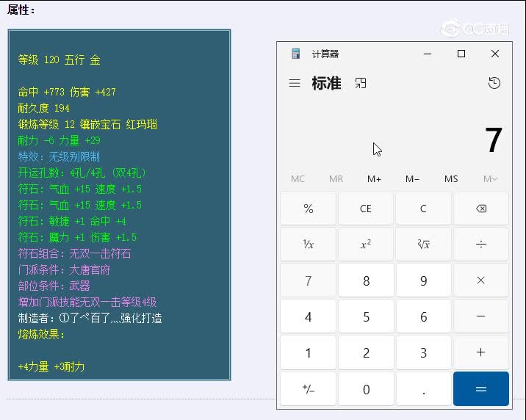Image resolution: width=526 pixels, height=420 pixels.
Task: Toggle keep-on-top mode icon next to 标准
Action: tap(361, 83)
